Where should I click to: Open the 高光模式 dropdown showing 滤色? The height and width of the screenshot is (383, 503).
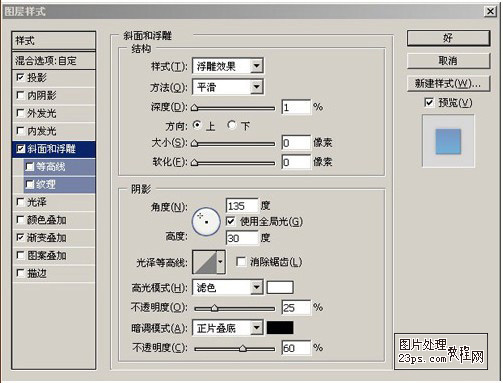tap(228, 287)
